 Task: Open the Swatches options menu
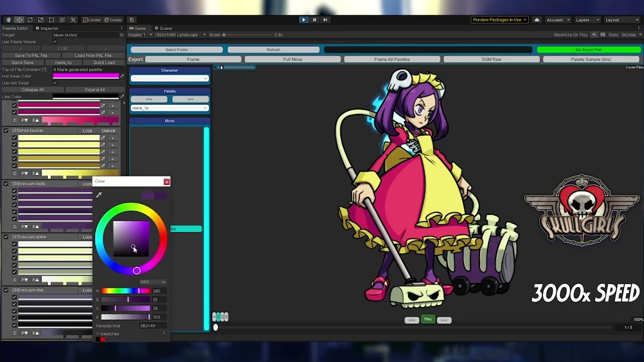[164, 333]
